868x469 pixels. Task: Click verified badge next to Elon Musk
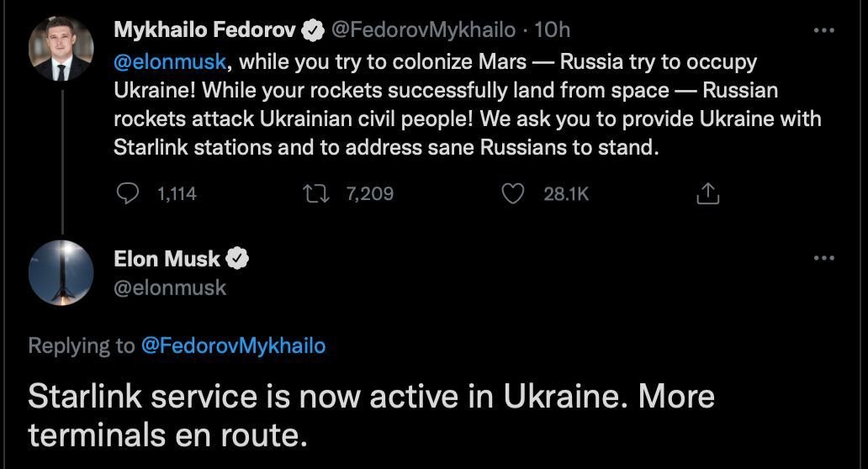[x=238, y=259]
